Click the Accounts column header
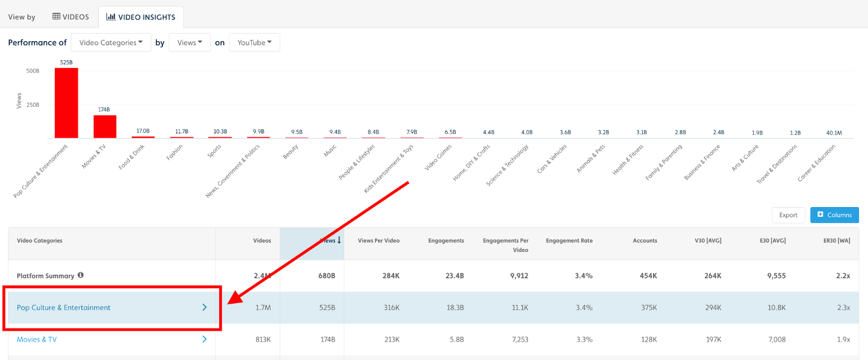The width and height of the screenshot is (868, 360). click(x=644, y=241)
